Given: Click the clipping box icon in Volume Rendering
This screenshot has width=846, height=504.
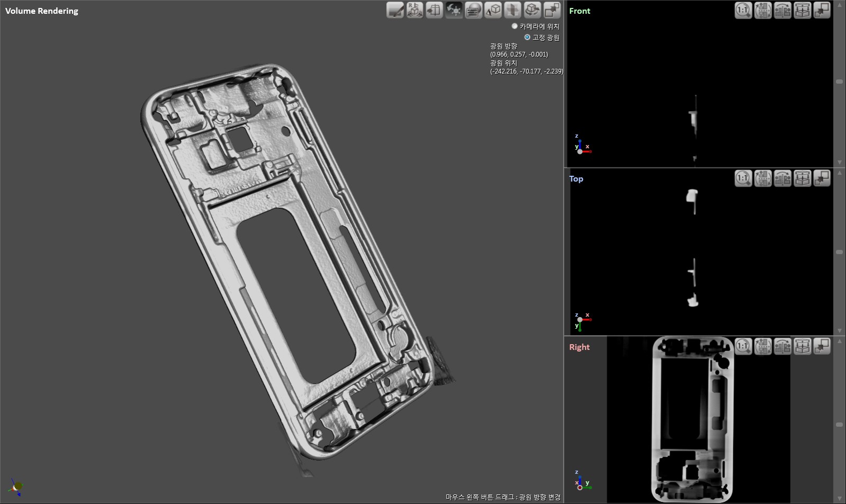Looking at the screenshot, I should point(434,10).
